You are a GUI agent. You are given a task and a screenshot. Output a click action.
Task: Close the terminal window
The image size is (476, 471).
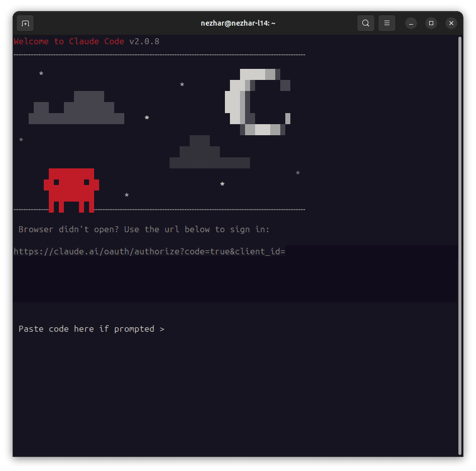pyautogui.click(x=451, y=23)
